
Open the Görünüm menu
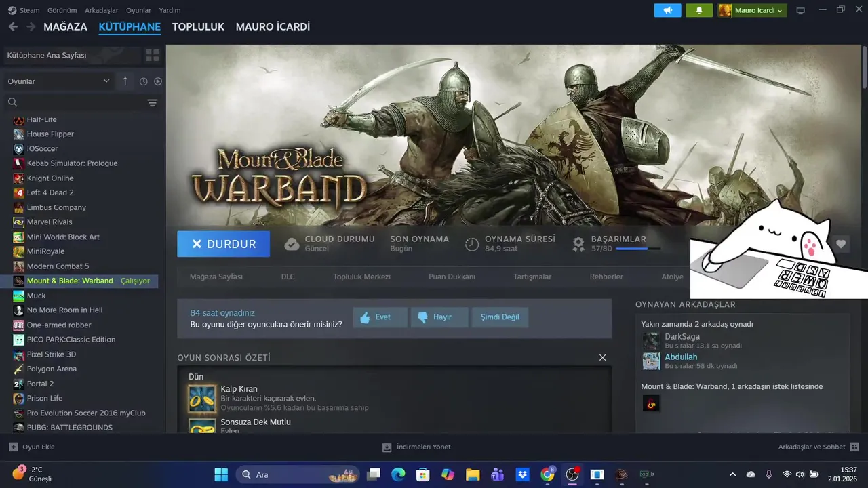click(62, 10)
